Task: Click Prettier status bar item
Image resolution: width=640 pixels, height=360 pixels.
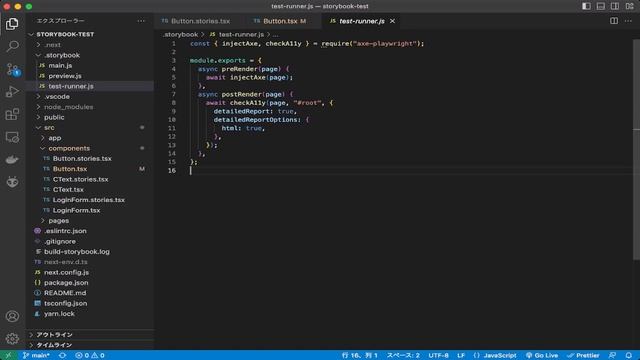Action: 583,355
